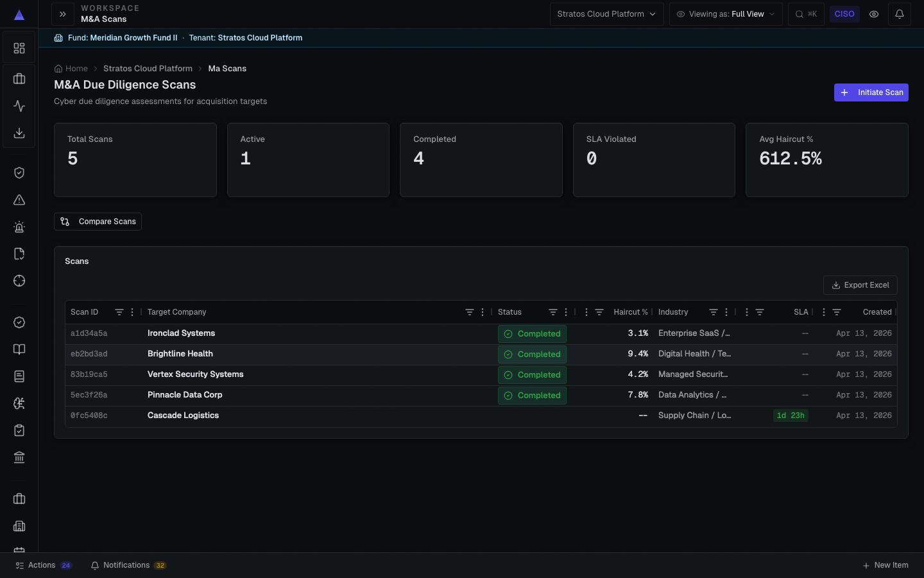Open the Stratos Cloud Platform tenant dropdown
The width and height of the screenshot is (924, 578).
point(606,14)
